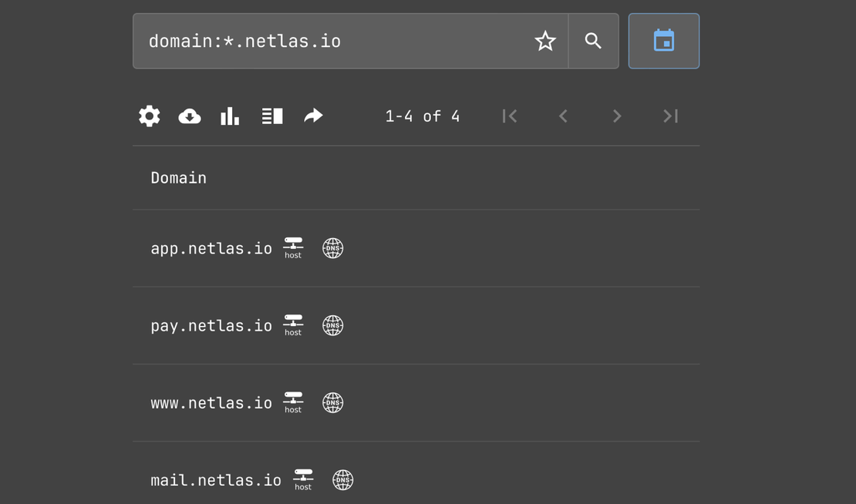Advance to the next results page
856x504 pixels.
(617, 116)
